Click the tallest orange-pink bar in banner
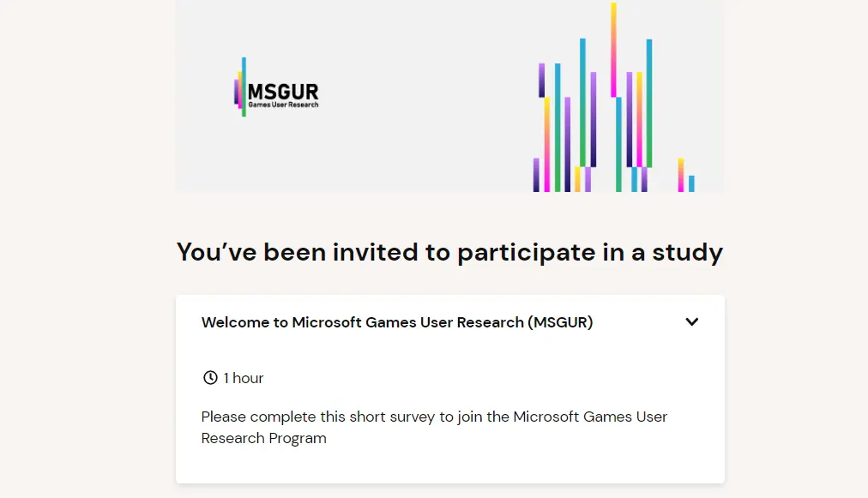Image resolution: width=868 pixels, height=498 pixels. (613, 49)
